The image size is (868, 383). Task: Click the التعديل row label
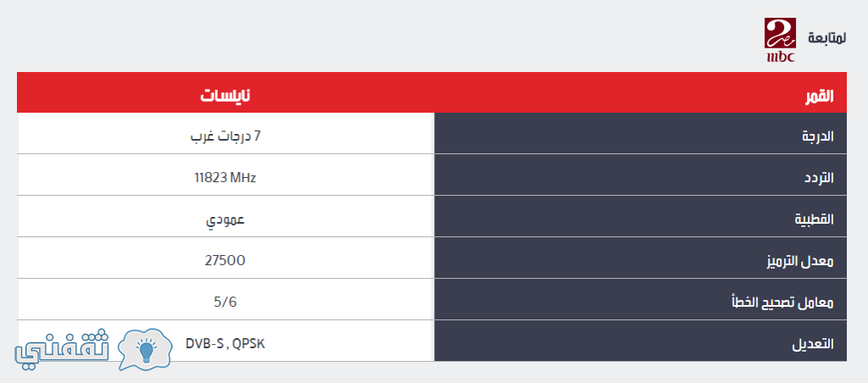[x=641, y=341]
